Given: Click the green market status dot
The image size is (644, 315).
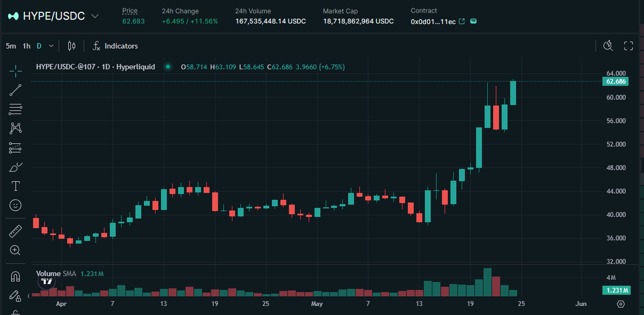Looking at the screenshot, I should 168,67.
